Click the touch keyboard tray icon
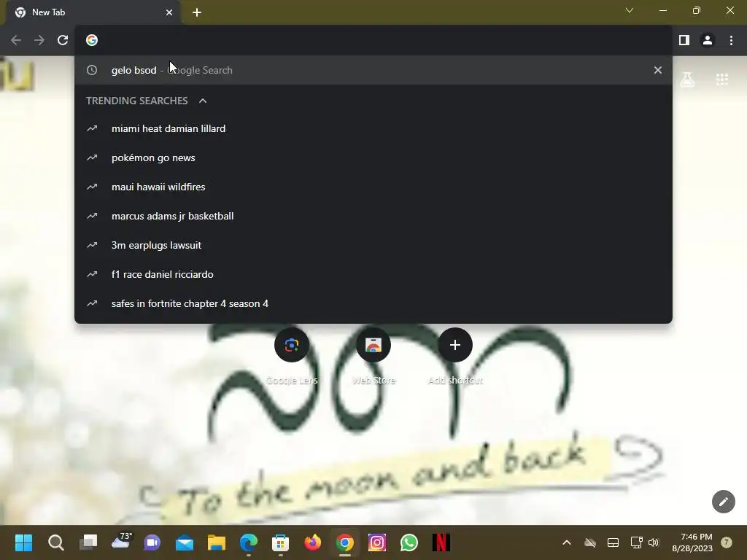Image resolution: width=747 pixels, height=560 pixels. [x=613, y=542]
